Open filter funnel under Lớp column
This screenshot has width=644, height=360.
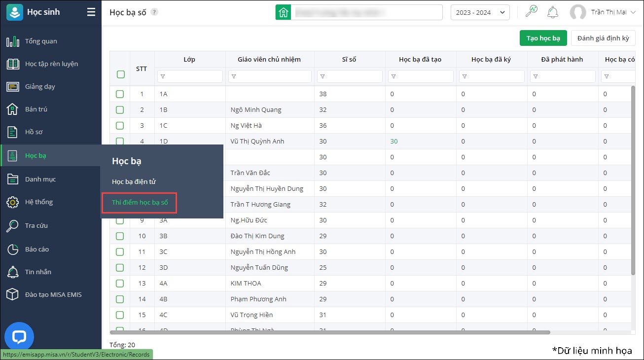pos(163,76)
